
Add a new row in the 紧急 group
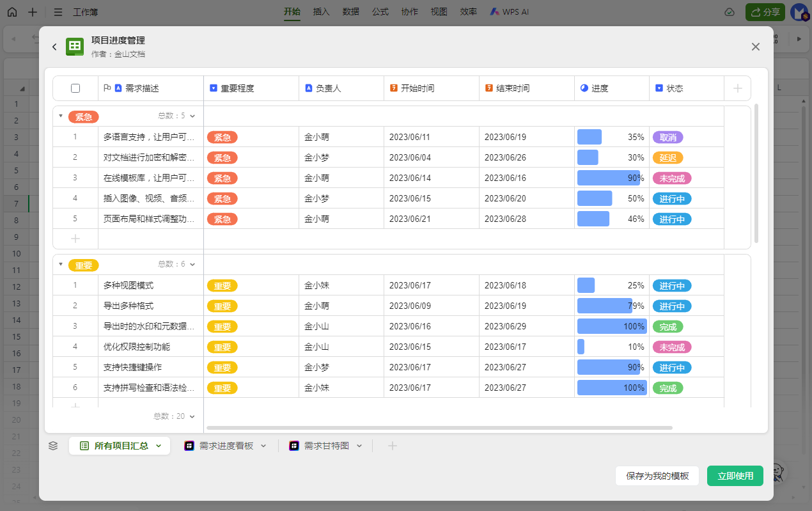pos(75,239)
